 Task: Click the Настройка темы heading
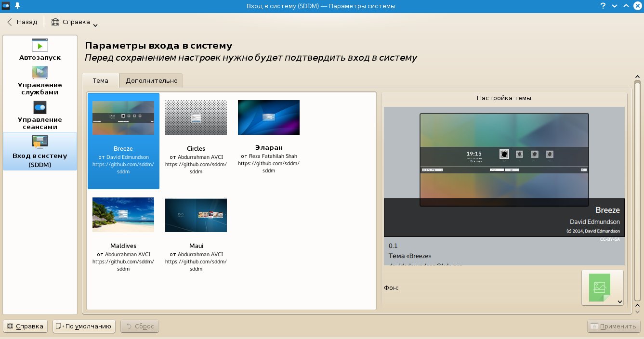[504, 98]
